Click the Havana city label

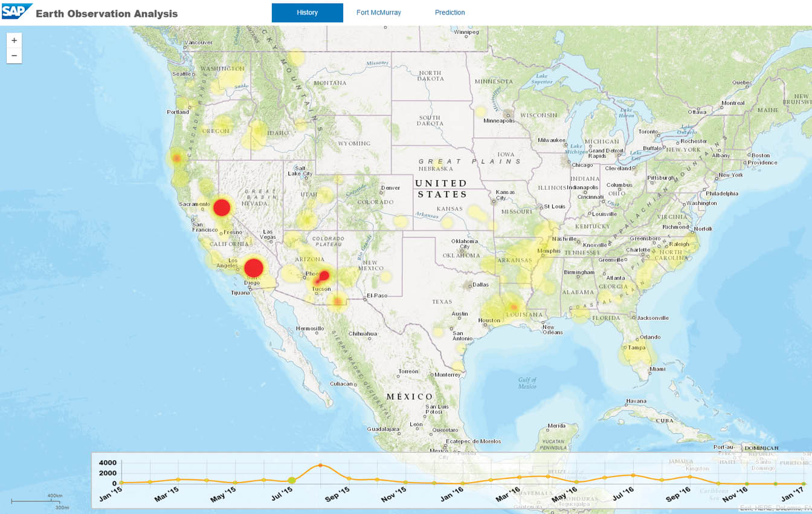pos(636,401)
